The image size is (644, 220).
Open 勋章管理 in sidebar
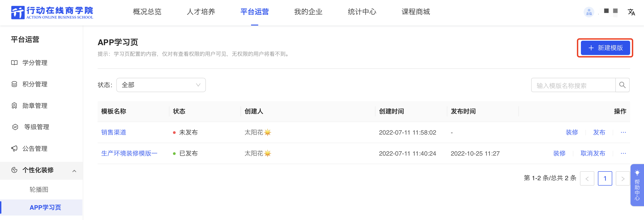point(35,106)
